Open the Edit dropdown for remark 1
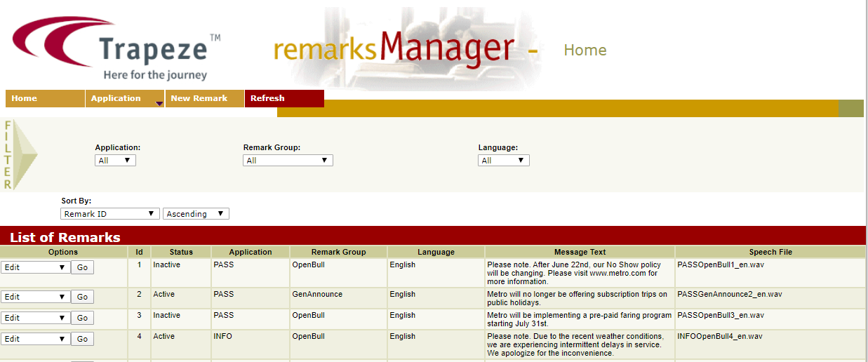 click(35, 267)
